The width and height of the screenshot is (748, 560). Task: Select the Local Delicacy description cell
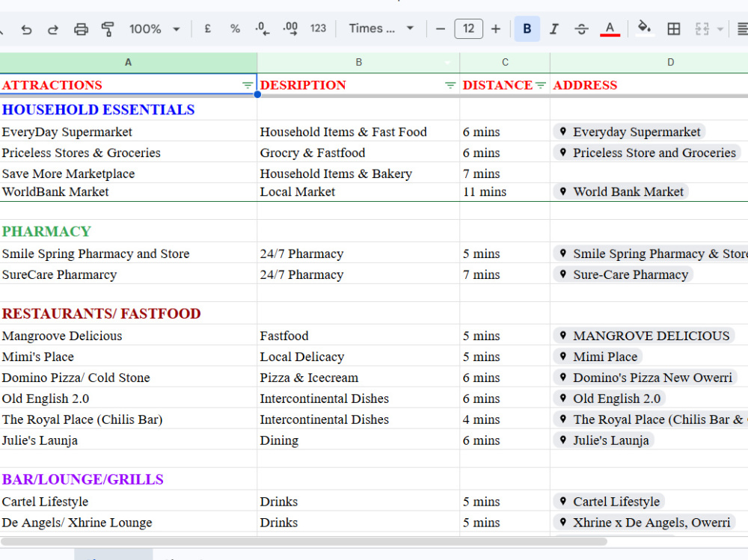[x=358, y=357]
